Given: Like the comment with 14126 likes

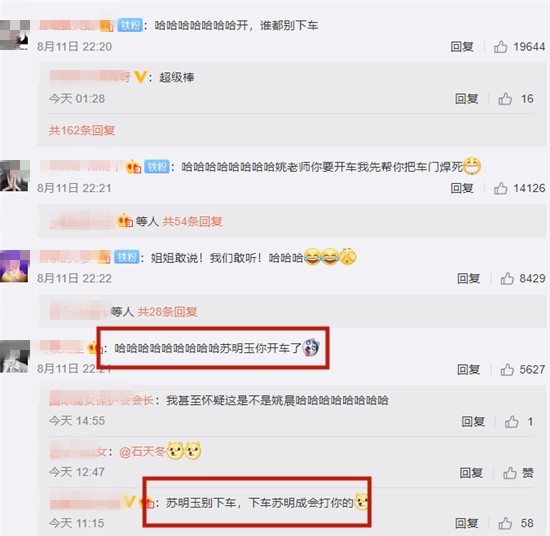Looking at the screenshot, I should click(501, 188).
